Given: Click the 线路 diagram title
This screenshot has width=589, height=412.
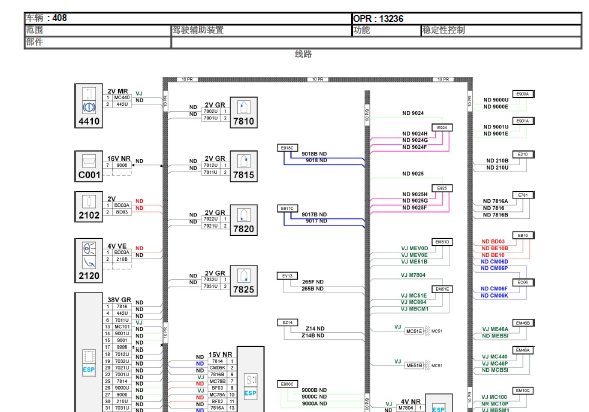Looking at the screenshot, I should click(x=303, y=54).
